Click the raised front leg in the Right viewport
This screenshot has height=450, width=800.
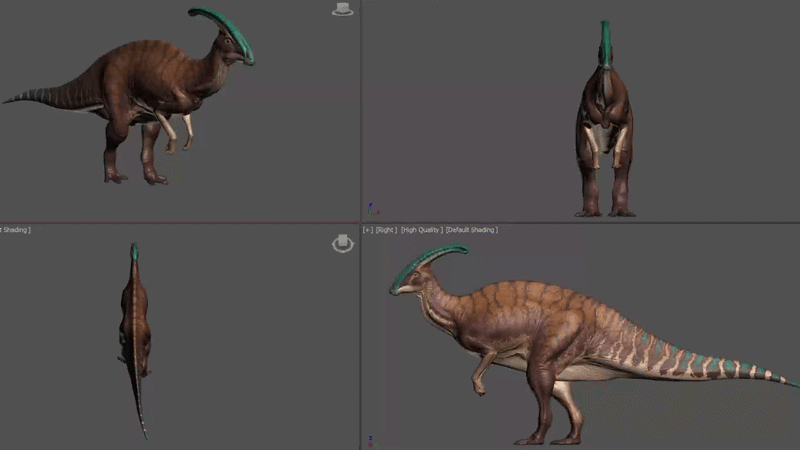[482, 370]
